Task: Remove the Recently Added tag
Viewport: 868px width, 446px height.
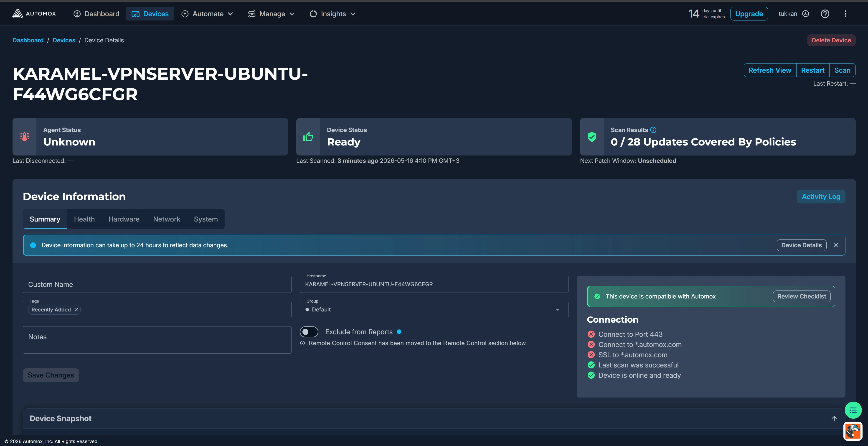Action: [x=76, y=310]
